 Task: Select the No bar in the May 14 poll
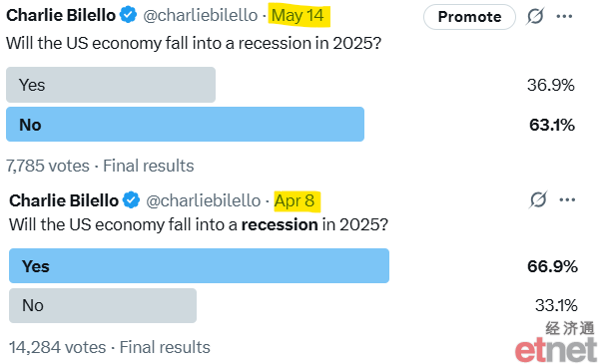[x=185, y=124]
